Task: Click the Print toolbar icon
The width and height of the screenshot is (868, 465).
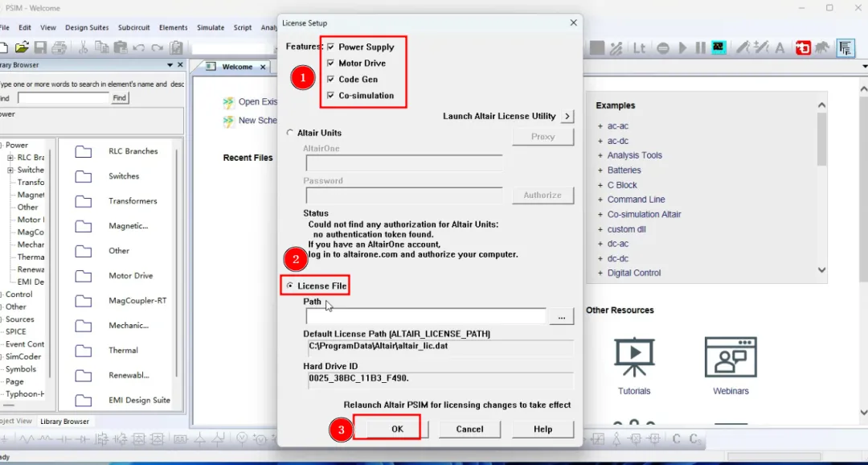Action: pos(59,47)
